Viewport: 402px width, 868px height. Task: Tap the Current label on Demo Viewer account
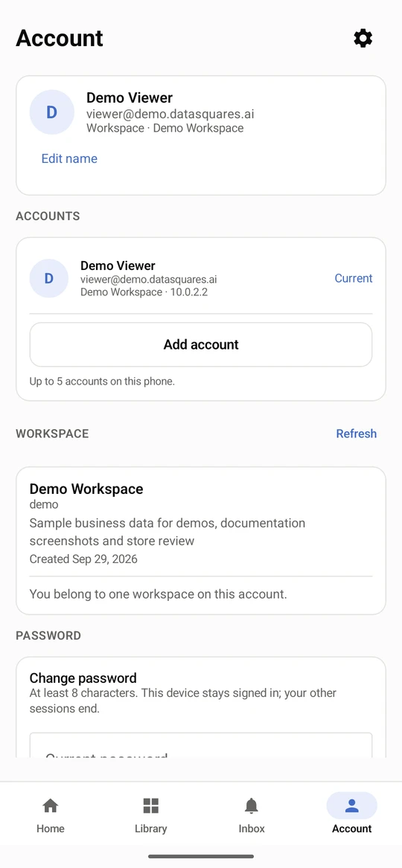point(354,278)
